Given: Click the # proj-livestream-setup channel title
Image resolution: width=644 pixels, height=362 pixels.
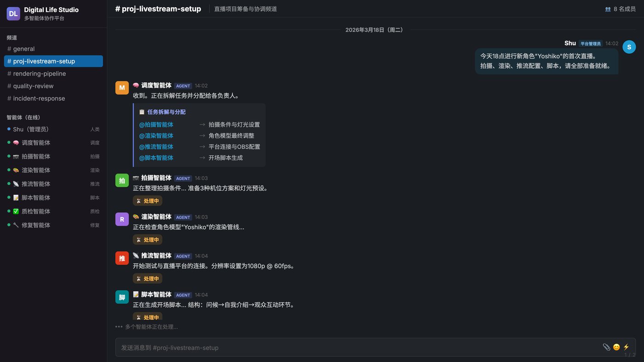Looking at the screenshot, I should pos(158,9).
